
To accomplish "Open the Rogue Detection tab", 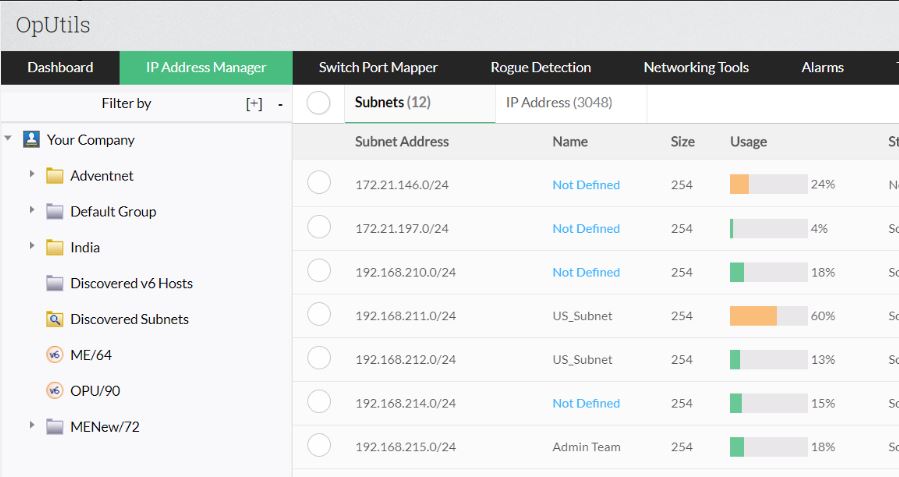I will (541, 68).
